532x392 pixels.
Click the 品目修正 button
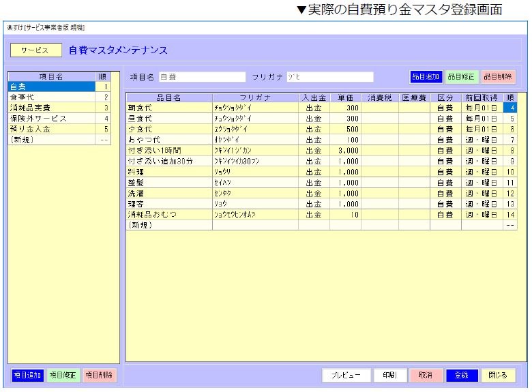tap(461, 76)
